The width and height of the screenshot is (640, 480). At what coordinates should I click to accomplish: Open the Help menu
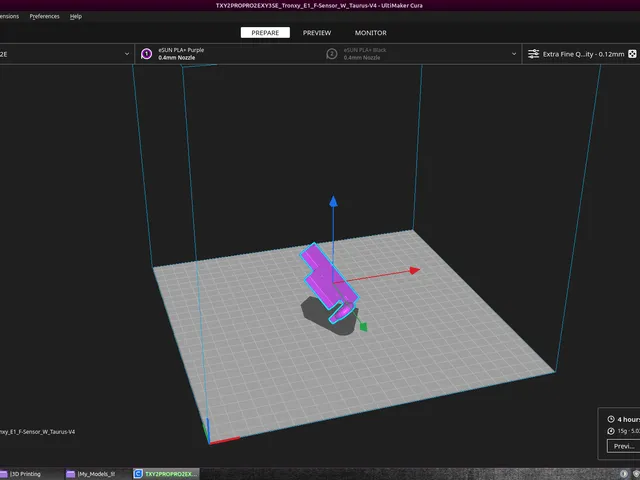[76, 16]
